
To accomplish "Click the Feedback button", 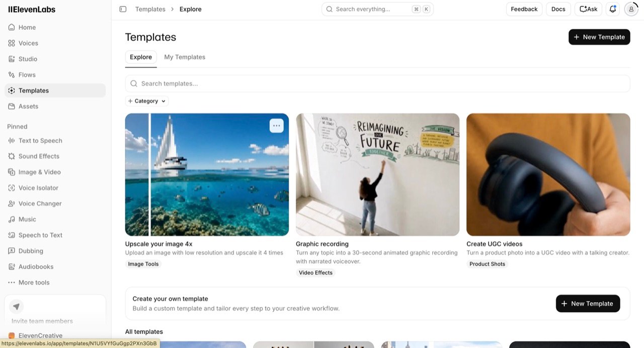I will point(524,9).
